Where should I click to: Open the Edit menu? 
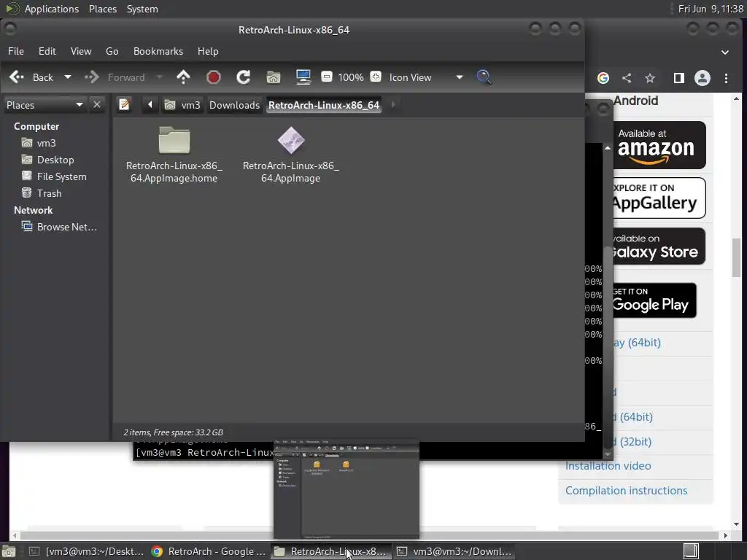pyautogui.click(x=47, y=51)
